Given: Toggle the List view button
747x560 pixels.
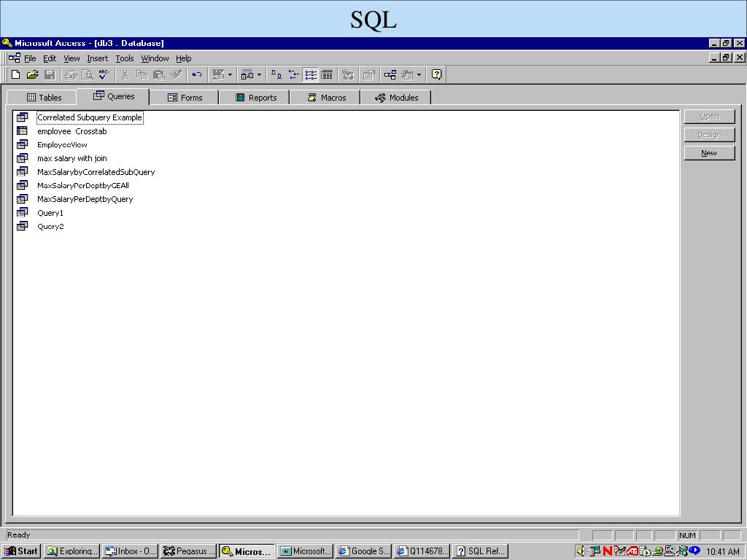Looking at the screenshot, I should tap(311, 75).
